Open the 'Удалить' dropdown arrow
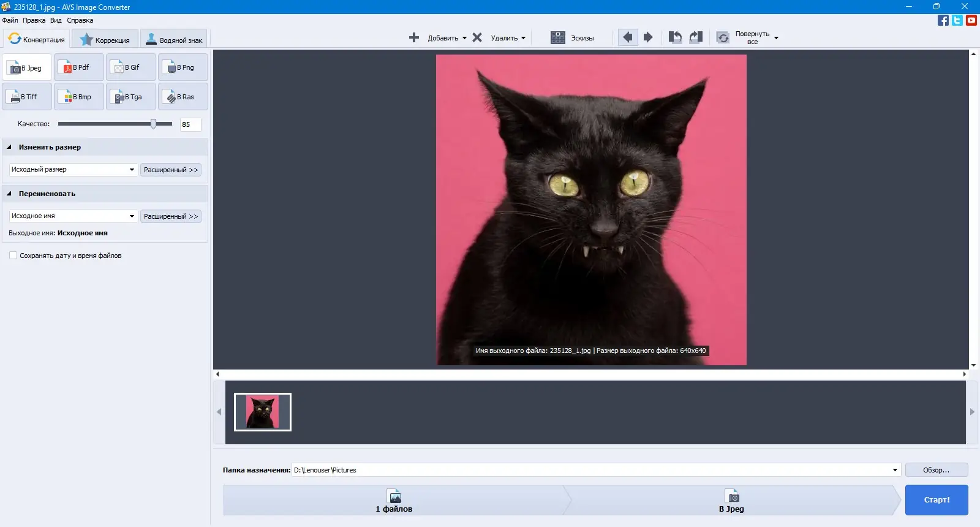Image resolution: width=980 pixels, height=527 pixels. click(x=523, y=38)
